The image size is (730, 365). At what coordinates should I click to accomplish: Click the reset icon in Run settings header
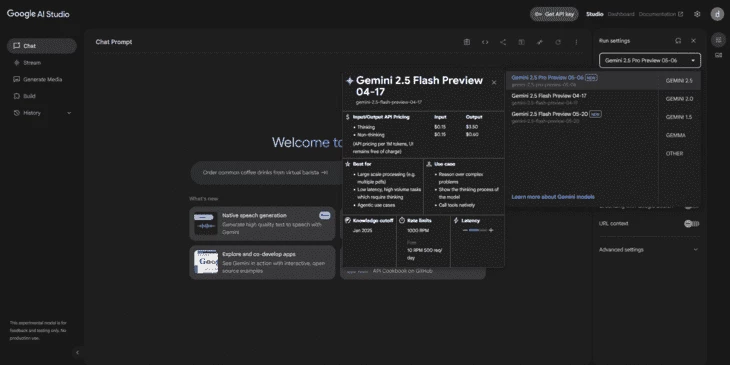coord(678,41)
